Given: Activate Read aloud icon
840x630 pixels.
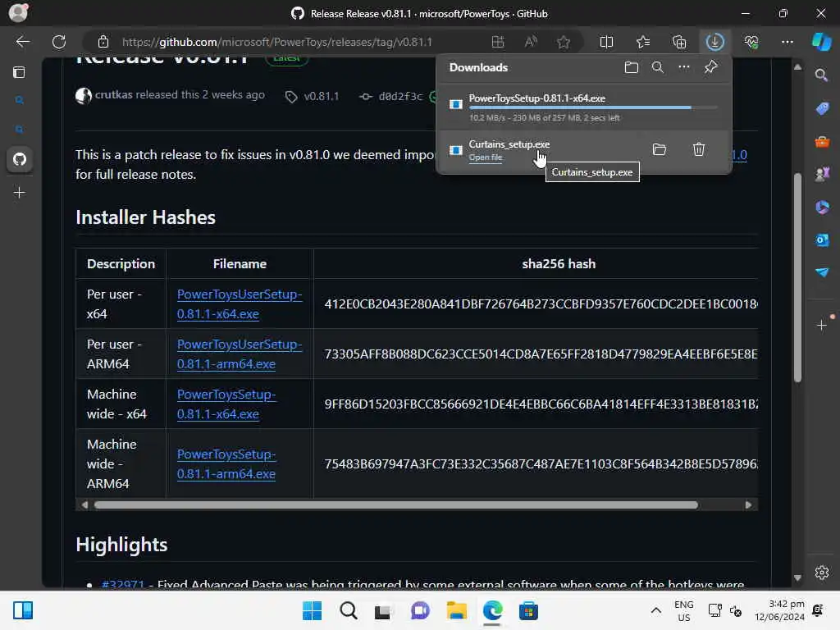Looking at the screenshot, I should 531,42.
